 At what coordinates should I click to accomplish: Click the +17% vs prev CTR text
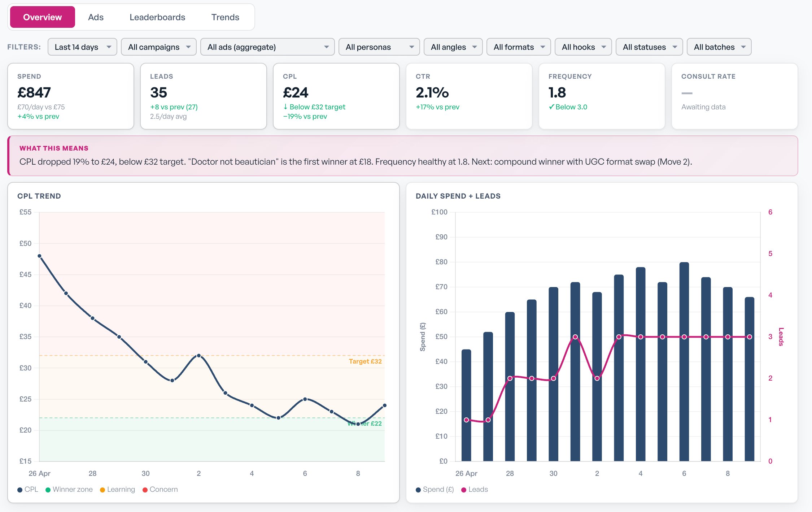point(437,107)
